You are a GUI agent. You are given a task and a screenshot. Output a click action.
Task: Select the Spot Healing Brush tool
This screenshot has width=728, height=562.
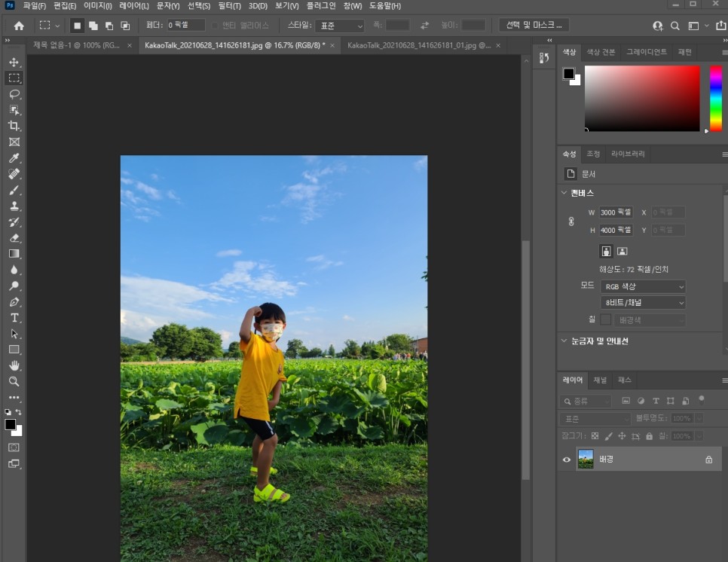click(x=14, y=174)
